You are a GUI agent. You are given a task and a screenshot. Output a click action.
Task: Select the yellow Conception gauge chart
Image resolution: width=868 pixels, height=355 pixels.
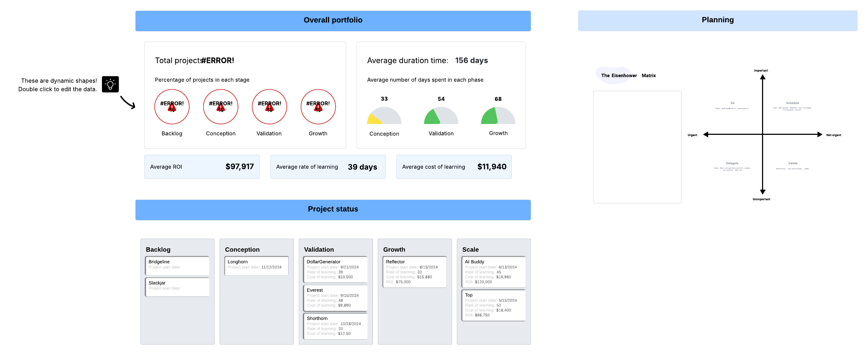coord(384,116)
